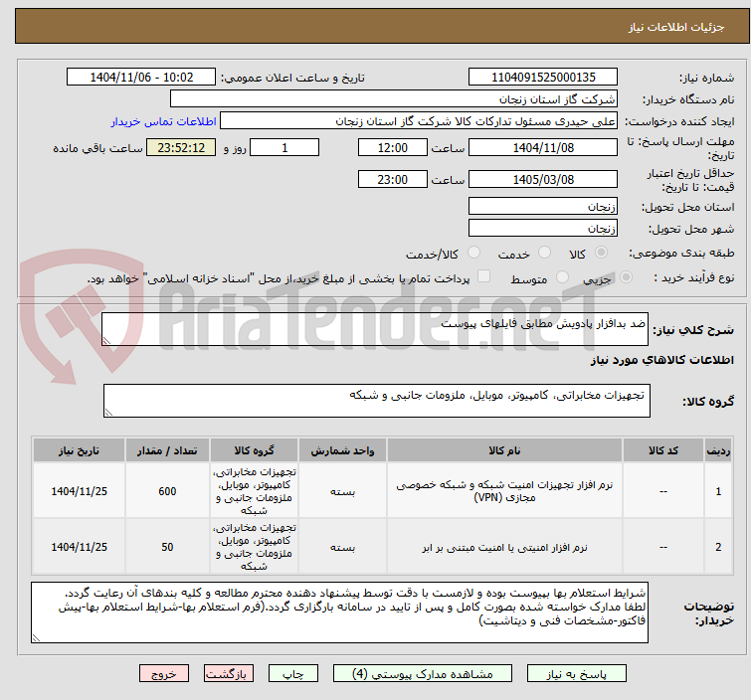Click the 'تاریخ نیاز' column header
Image resolution: width=751 pixels, height=700 pixels.
79,450
